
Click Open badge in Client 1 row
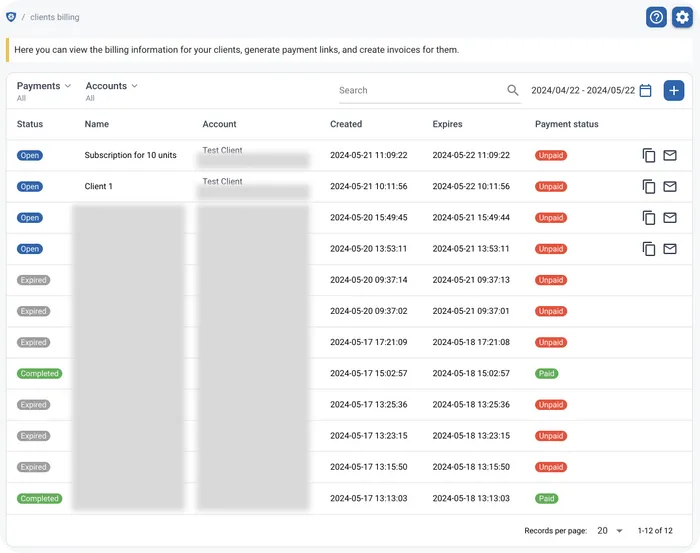[x=30, y=187]
